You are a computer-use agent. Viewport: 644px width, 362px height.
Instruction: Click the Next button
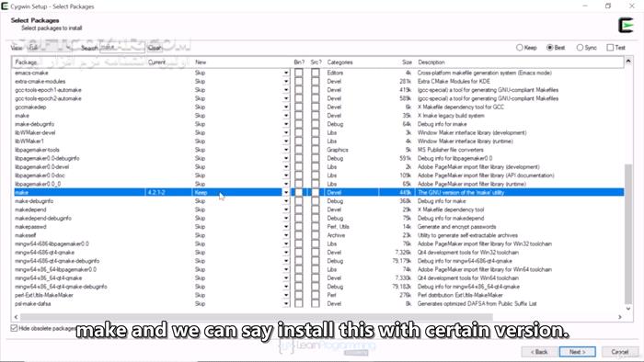[577, 352]
